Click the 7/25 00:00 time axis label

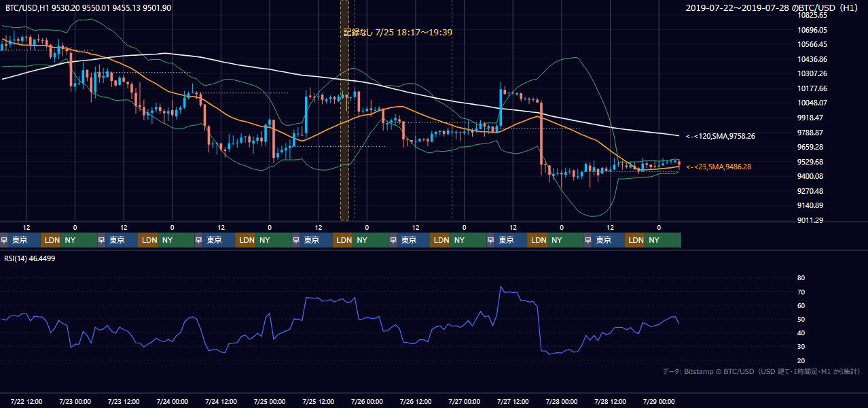point(270,401)
